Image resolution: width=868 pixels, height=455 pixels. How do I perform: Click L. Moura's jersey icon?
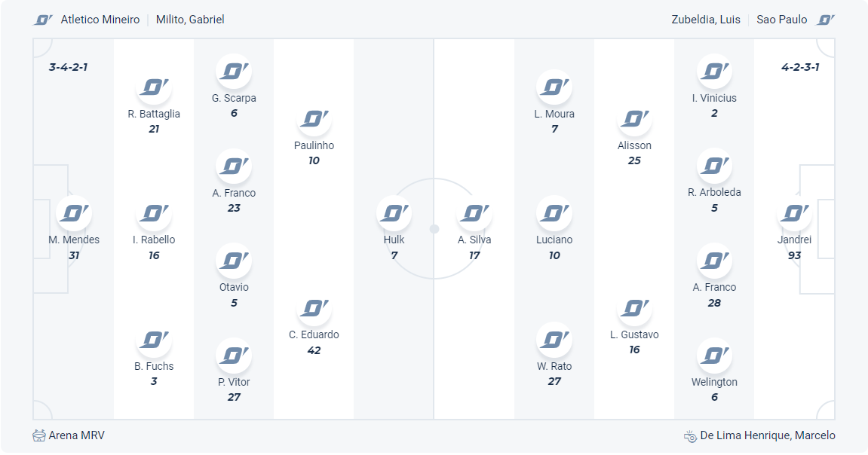[554, 87]
